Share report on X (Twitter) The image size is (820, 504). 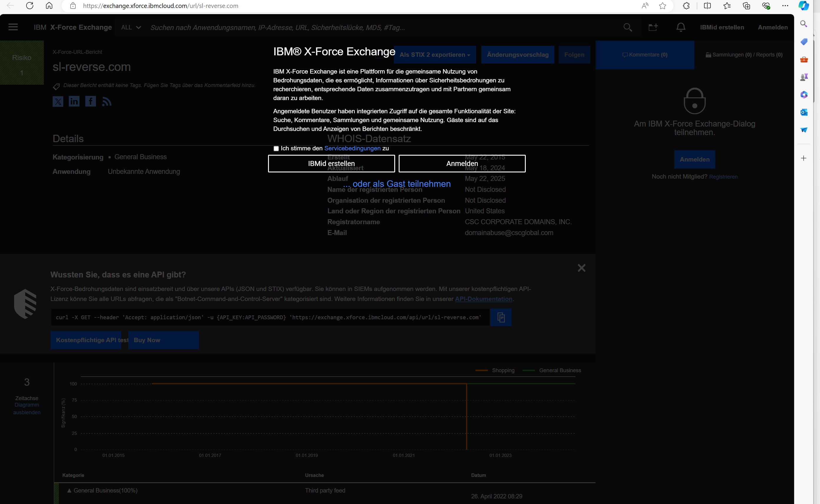point(58,101)
